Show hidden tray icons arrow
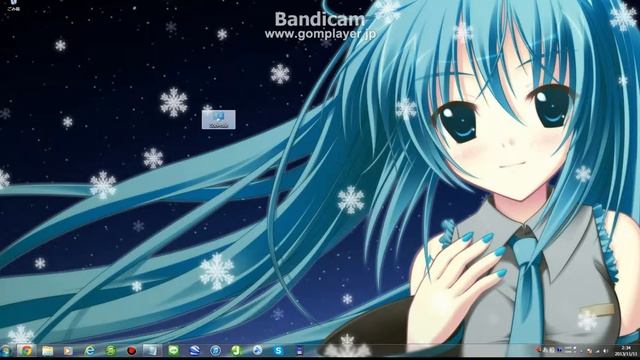 (x=581, y=351)
